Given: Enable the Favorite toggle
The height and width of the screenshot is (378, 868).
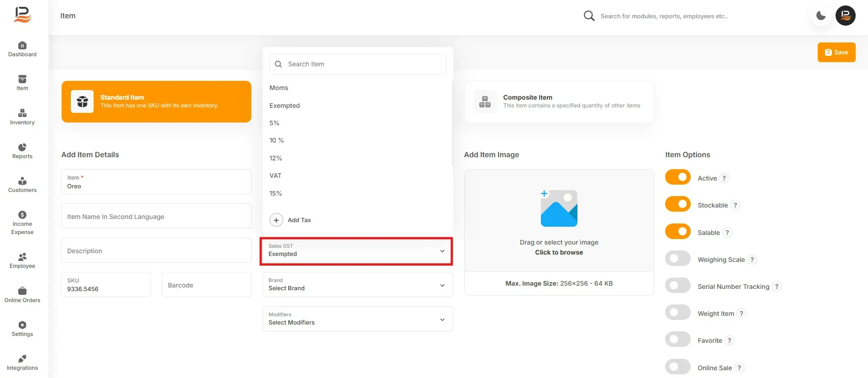Looking at the screenshot, I should (x=678, y=340).
